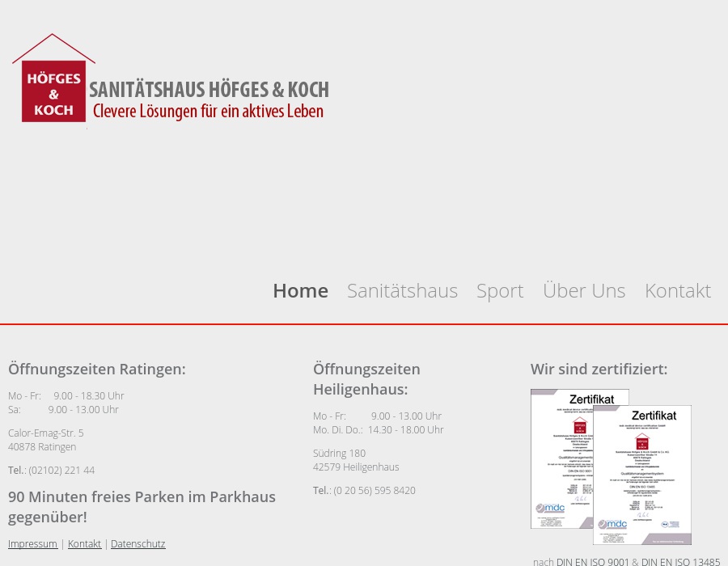Follow the DIN EN ISO 9001 link
This screenshot has width=728, height=566.
pyautogui.click(x=592, y=561)
